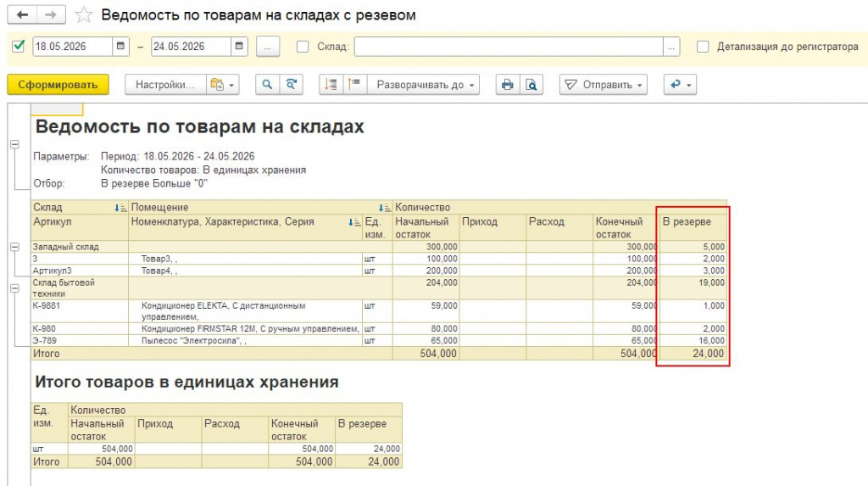Open the Настройки... button
Image resolution: width=868 pixels, height=486 pixels.
pyautogui.click(x=165, y=85)
